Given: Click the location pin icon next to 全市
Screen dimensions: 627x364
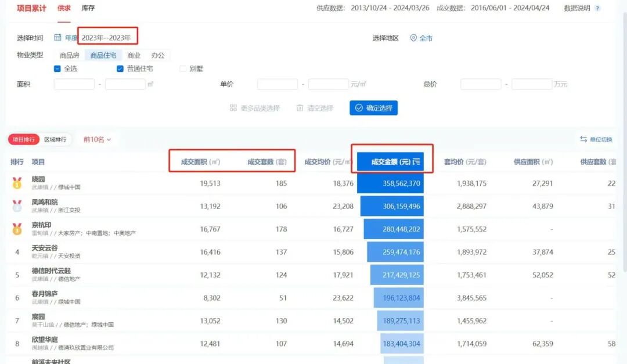Looking at the screenshot, I should point(413,38).
